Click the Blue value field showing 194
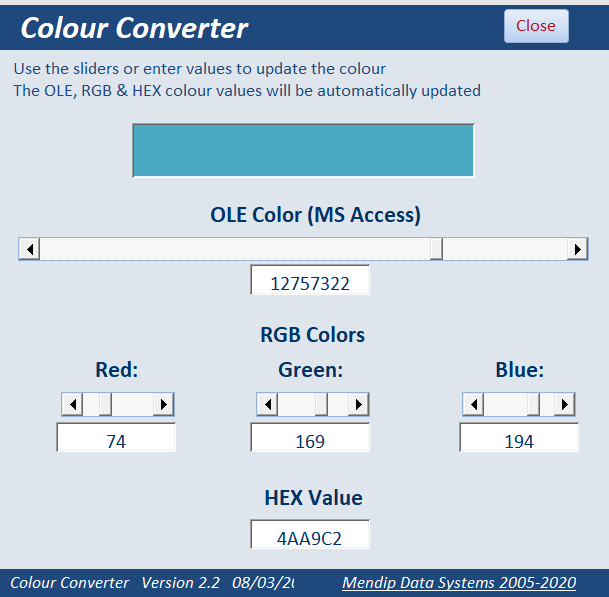609x597 pixels. 519,440
